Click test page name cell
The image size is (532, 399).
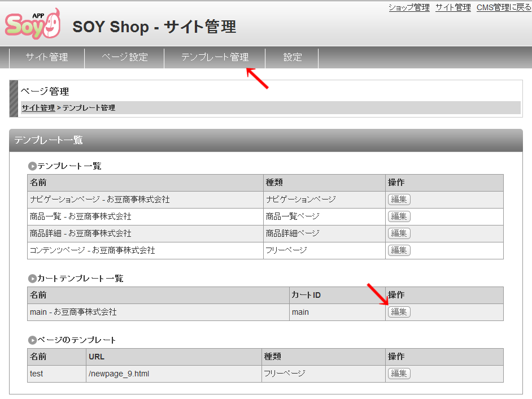[x=56, y=374]
